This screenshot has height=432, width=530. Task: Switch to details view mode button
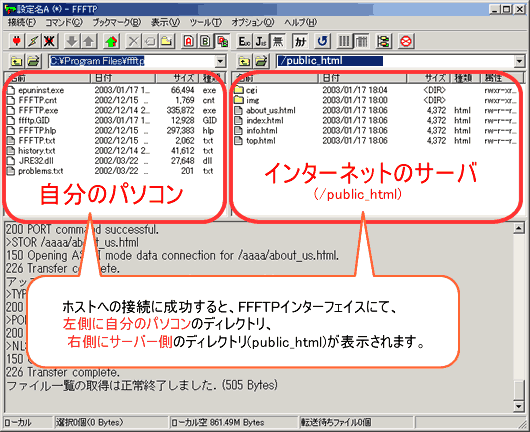pyautogui.click(x=361, y=42)
